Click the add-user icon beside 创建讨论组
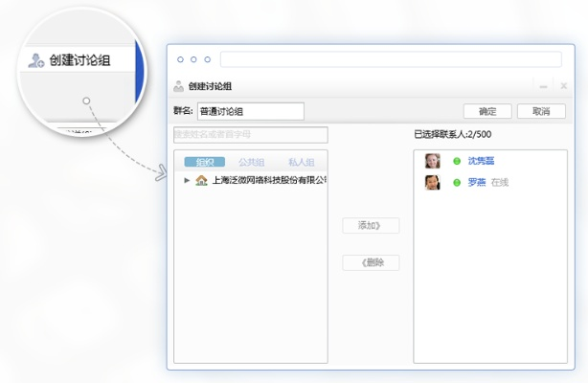588x383 pixels. point(36,60)
